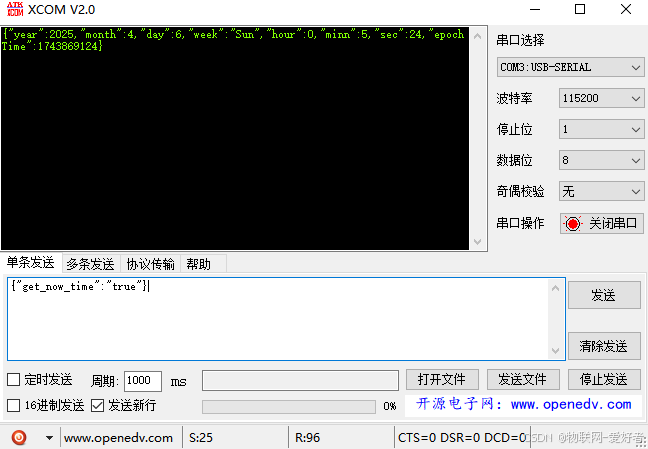Viewport: 648px width, 449px height.
Task: Open the 协议传输 tab
Action: (150, 264)
